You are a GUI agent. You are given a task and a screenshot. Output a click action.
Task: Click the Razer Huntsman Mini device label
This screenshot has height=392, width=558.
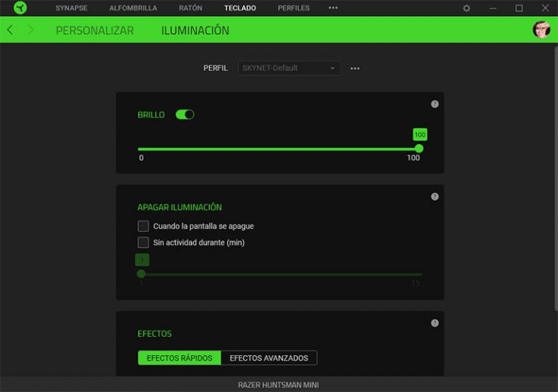(x=278, y=385)
